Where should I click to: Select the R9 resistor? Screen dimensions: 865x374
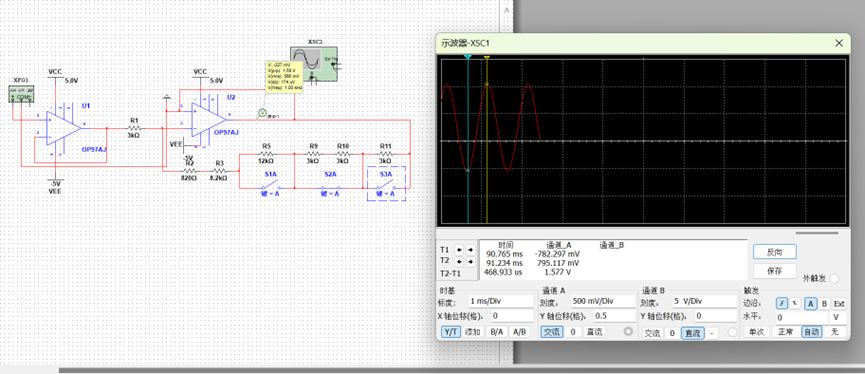pyautogui.click(x=313, y=153)
